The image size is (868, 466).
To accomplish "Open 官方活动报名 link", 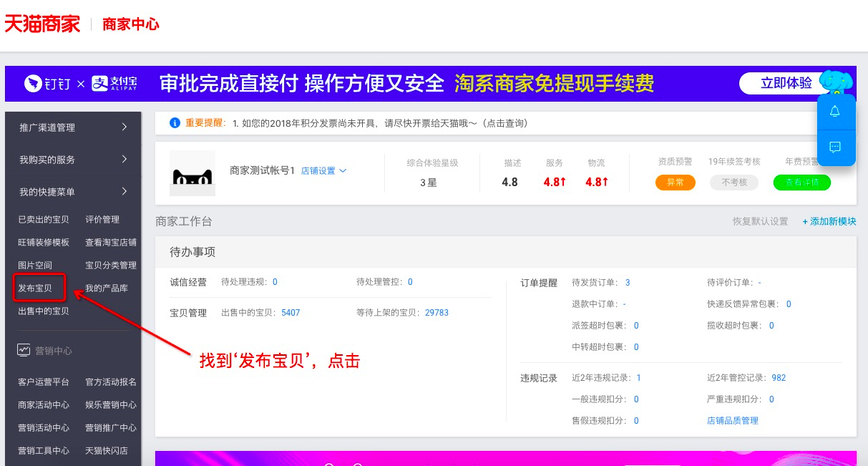I will [x=111, y=383].
